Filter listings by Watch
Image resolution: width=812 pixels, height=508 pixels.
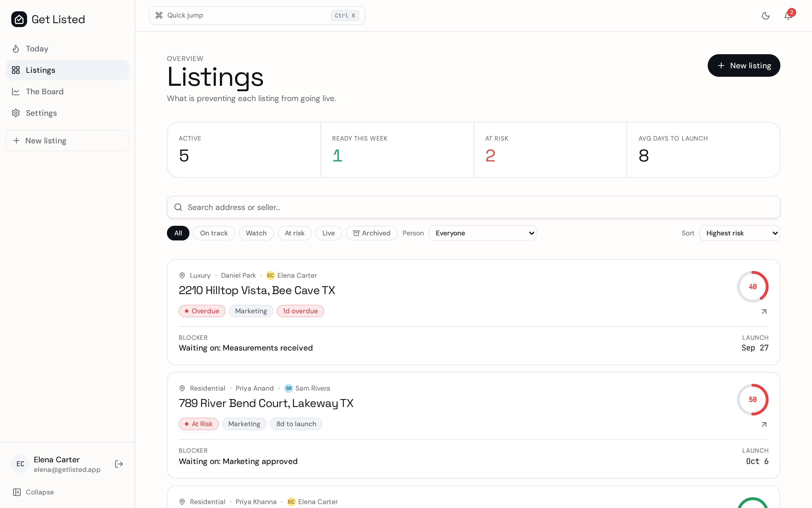[x=256, y=233]
